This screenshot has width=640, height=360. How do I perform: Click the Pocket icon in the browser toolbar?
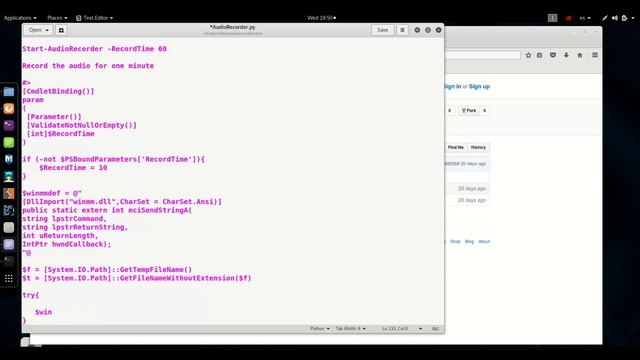coord(553,55)
